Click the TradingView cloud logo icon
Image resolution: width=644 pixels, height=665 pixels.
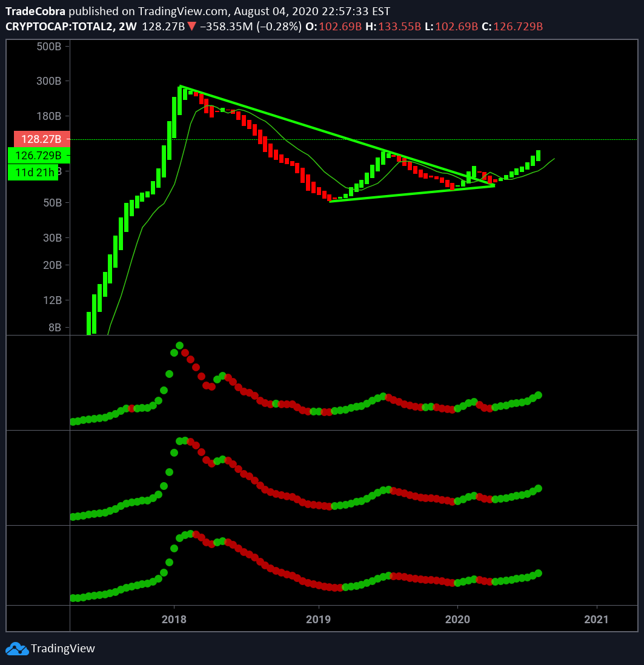[x=16, y=649]
